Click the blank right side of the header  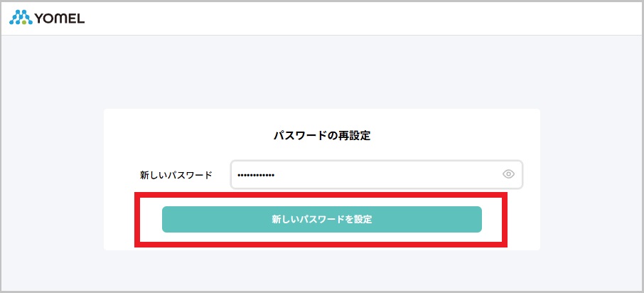(x=554, y=18)
